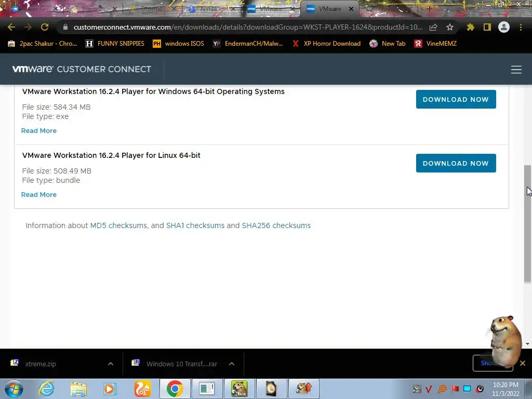Open the EndermanCH/Malw... bookmark
The width and height of the screenshot is (532, 399).
248,44
